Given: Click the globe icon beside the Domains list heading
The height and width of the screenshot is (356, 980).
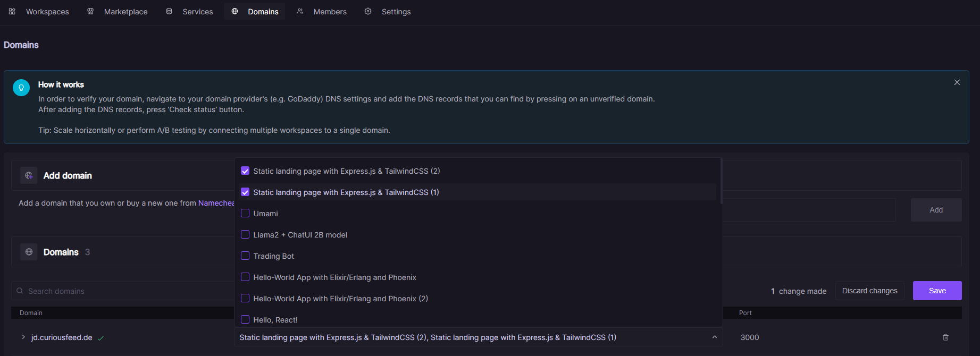Looking at the screenshot, I should tap(29, 251).
